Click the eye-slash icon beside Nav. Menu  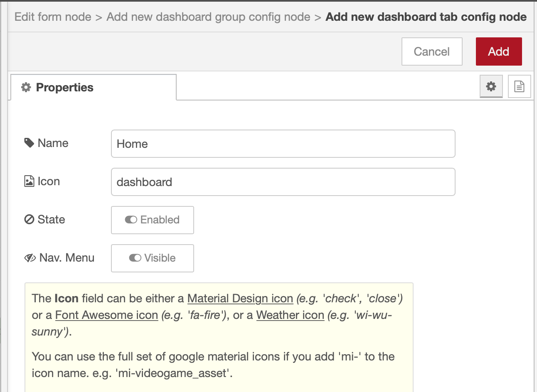point(30,258)
